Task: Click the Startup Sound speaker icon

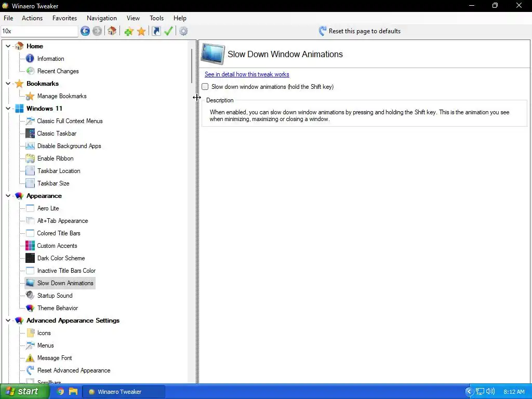Action: (x=30, y=296)
